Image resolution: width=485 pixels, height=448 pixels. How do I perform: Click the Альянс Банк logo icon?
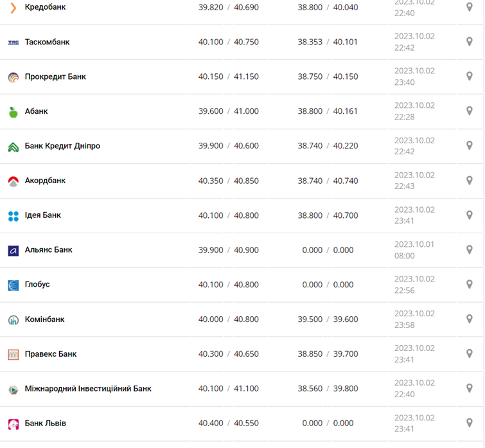13,251
